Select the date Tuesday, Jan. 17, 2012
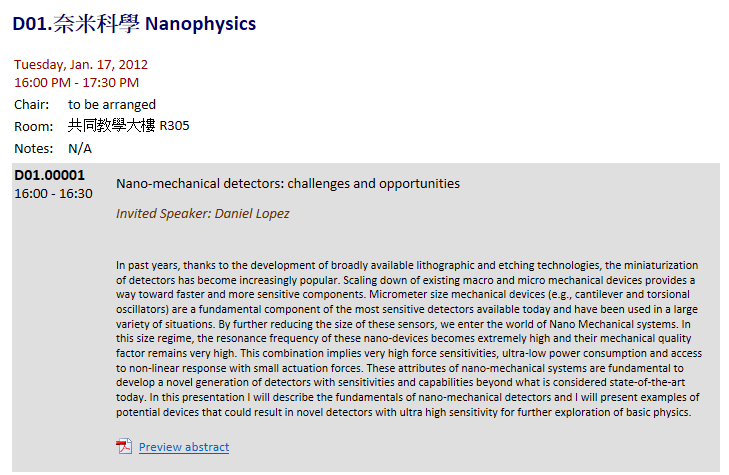729x475 pixels. (x=81, y=64)
